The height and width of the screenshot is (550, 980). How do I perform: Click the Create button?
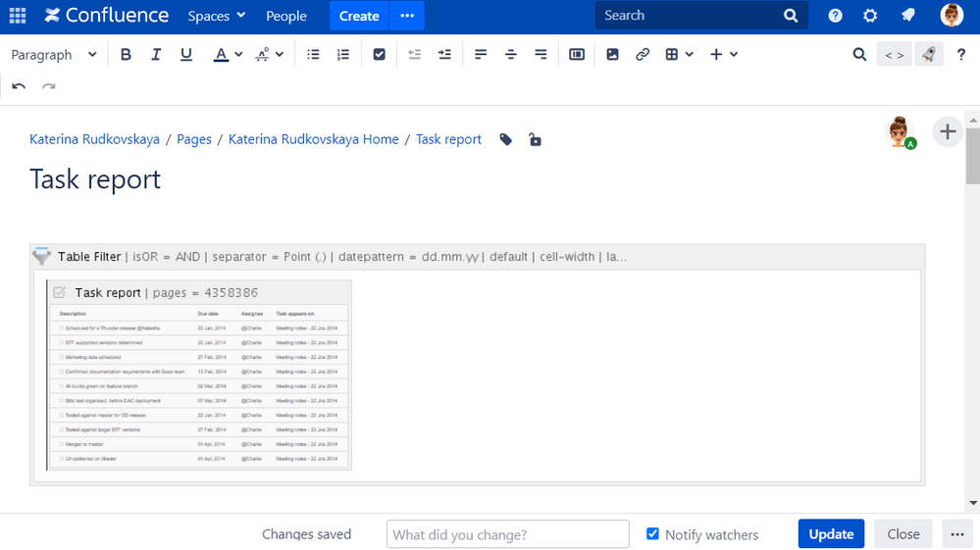359,16
